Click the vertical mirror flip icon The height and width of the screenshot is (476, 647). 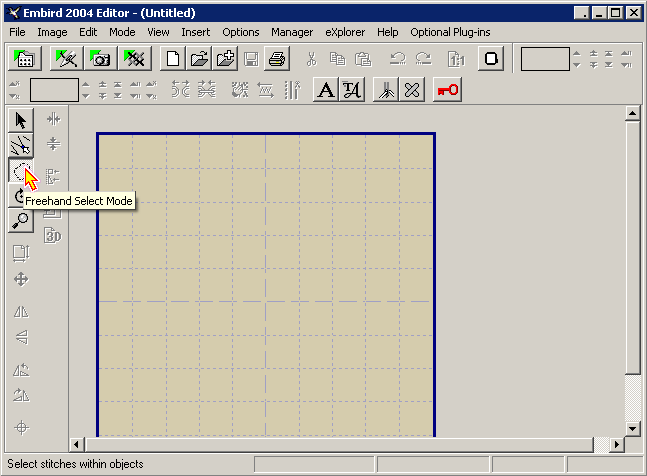[22, 337]
